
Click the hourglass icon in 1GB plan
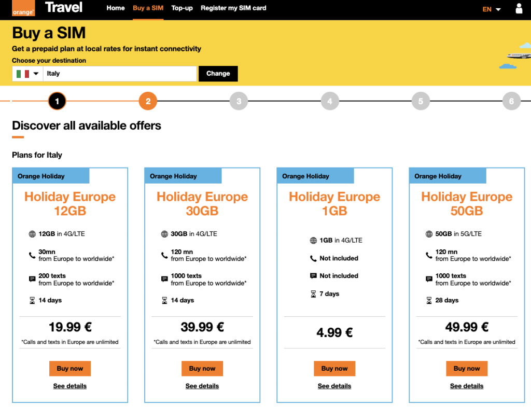(313, 294)
